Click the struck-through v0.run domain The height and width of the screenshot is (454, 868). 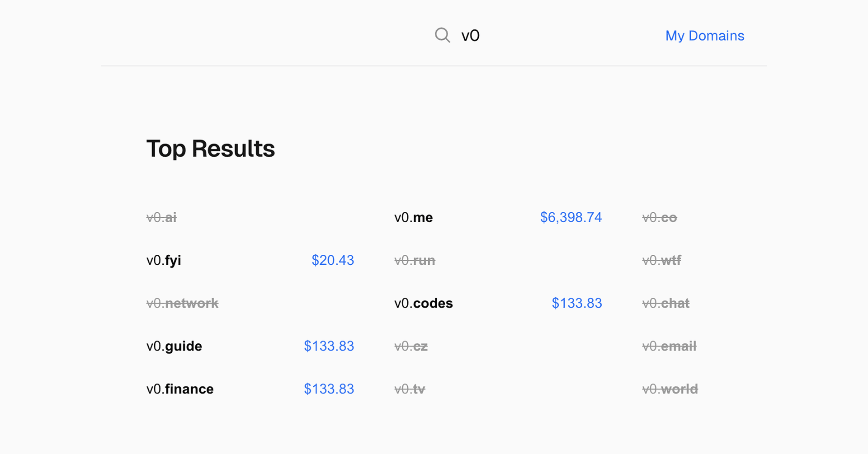[x=415, y=260]
